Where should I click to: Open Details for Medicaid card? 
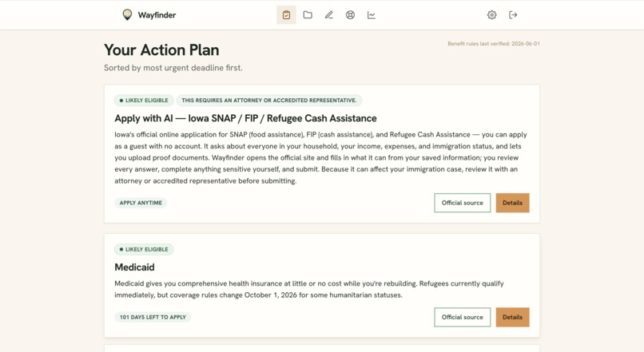tap(513, 317)
